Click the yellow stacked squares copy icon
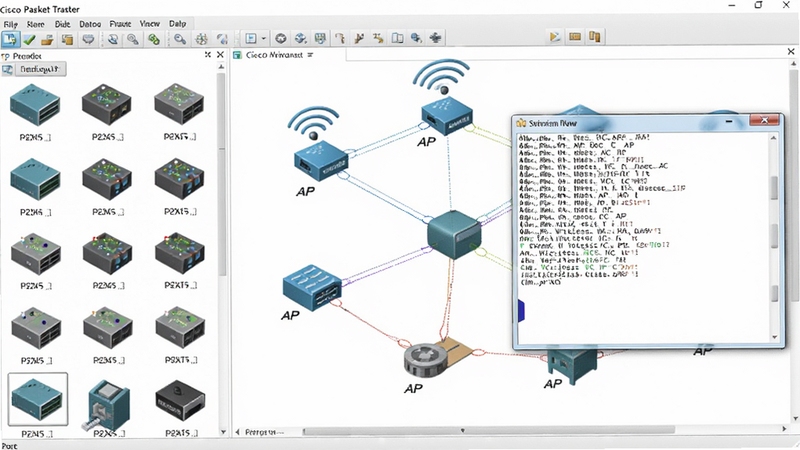Screen dimensions: 800x450 coord(67,39)
